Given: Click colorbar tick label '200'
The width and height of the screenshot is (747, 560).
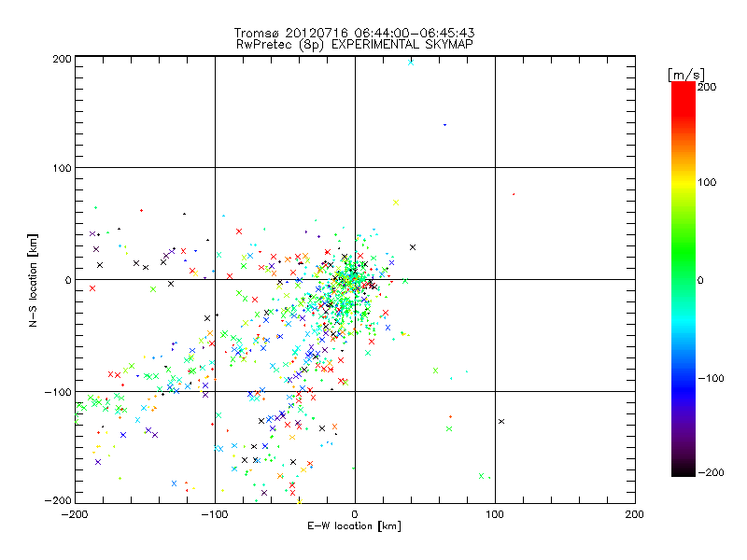Looking at the screenshot, I should coord(707,87).
